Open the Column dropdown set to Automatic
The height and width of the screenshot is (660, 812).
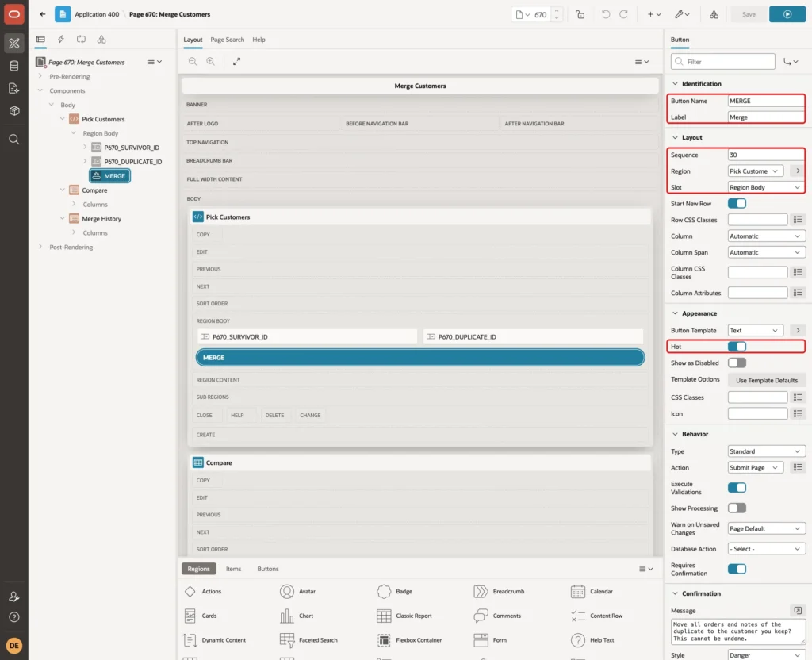(766, 236)
